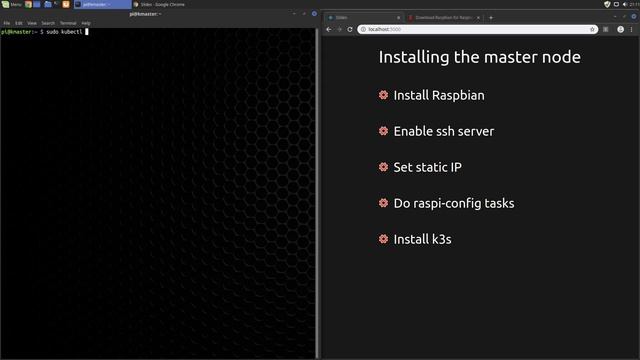The image size is (640, 360).
Task: Open the file manager panel launcher
Action: [x=48, y=4]
